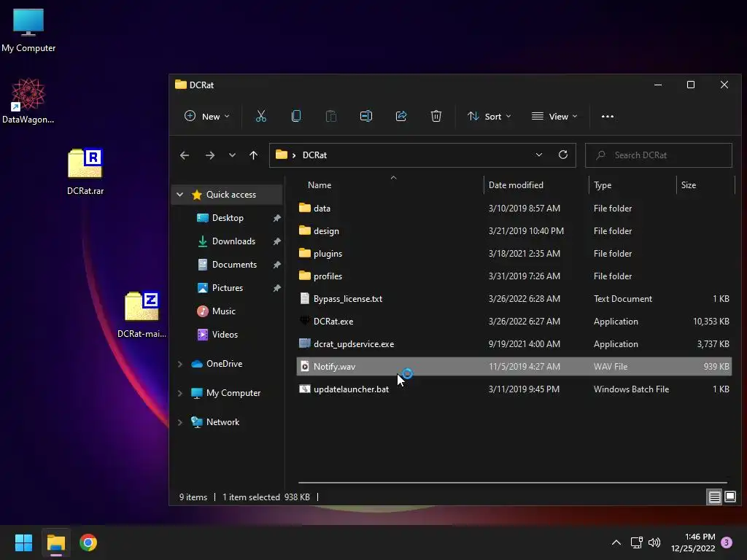Open Pictures in Quick access

click(x=228, y=287)
